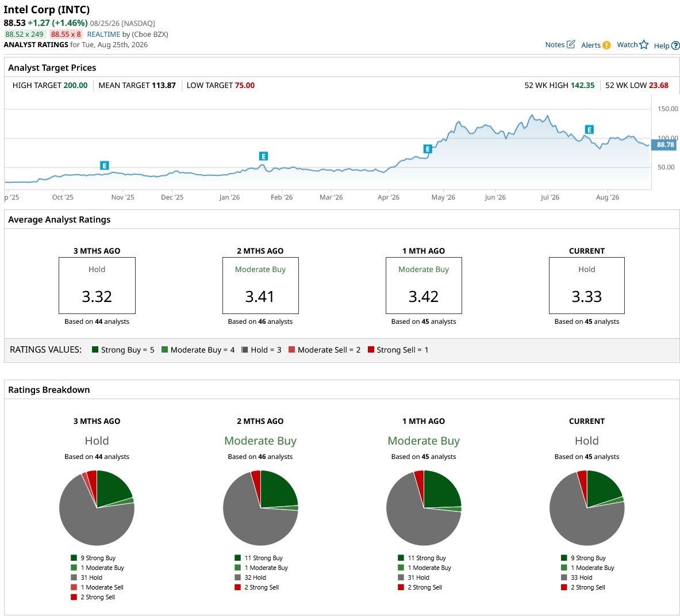Click the Strong Sell = 1 red swatch
This screenshot has height=616, width=680.
(x=371, y=350)
